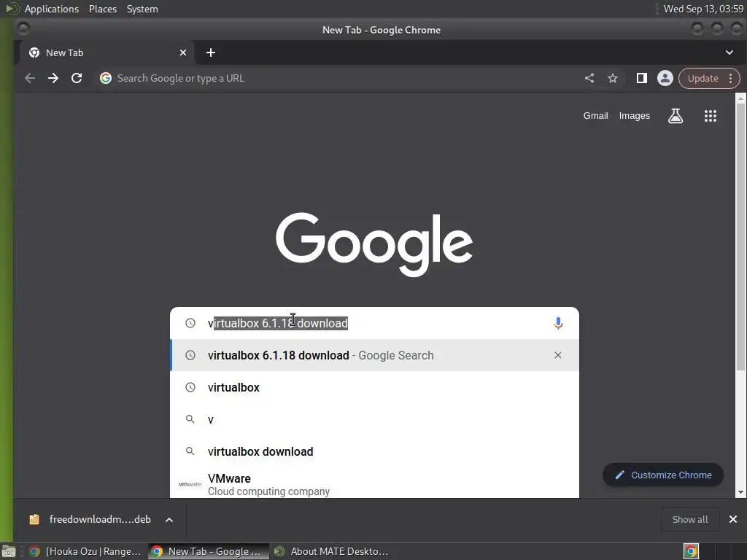Open a new tab with the plus button
Viewport: 747px width, 560px height.
(211, 52)
